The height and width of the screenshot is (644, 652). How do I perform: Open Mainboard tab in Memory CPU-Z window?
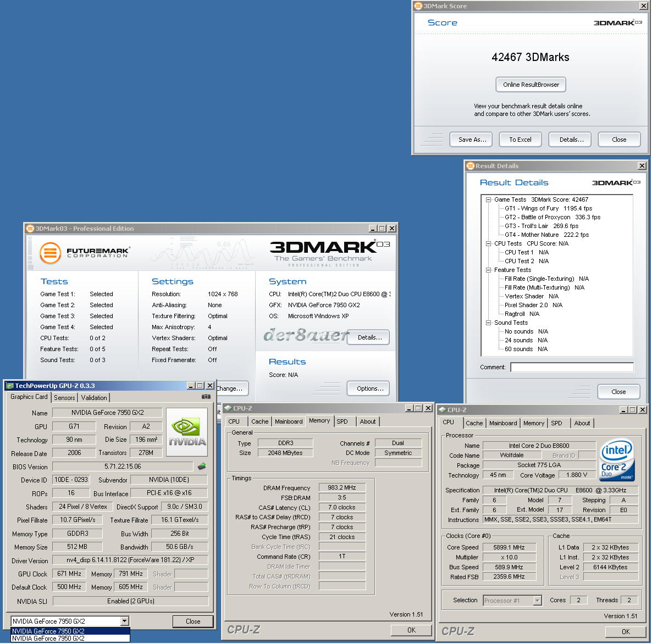[289, 421]
